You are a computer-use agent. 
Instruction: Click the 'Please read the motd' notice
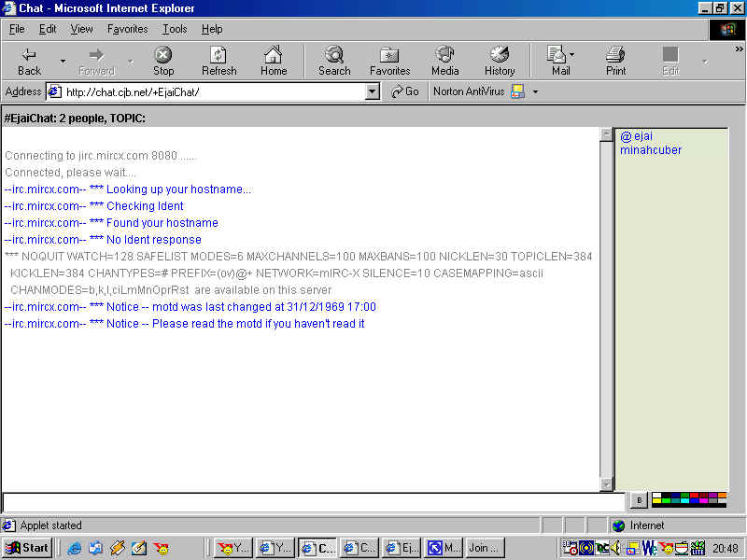184,324
